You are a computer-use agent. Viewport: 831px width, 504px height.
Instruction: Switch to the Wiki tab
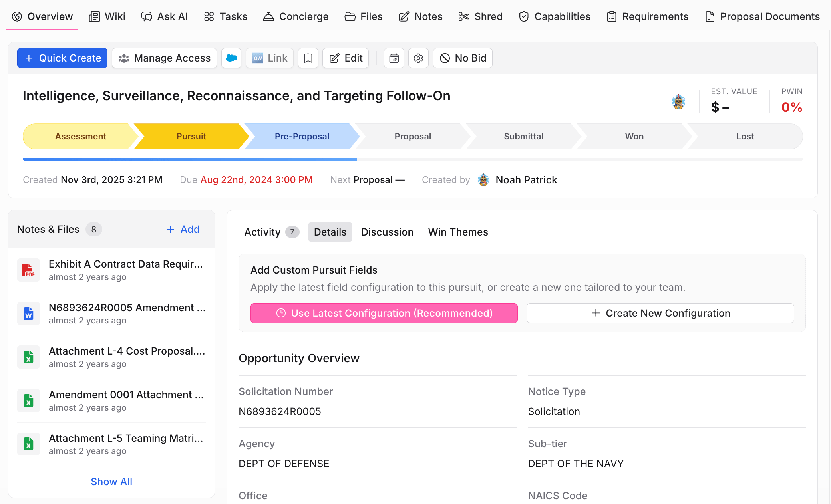pos(107,16)
